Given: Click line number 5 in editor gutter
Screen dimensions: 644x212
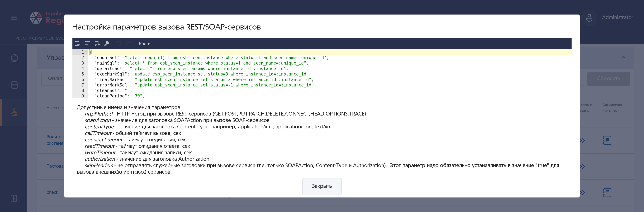Looking at the screenshot, I should point(82,74).
